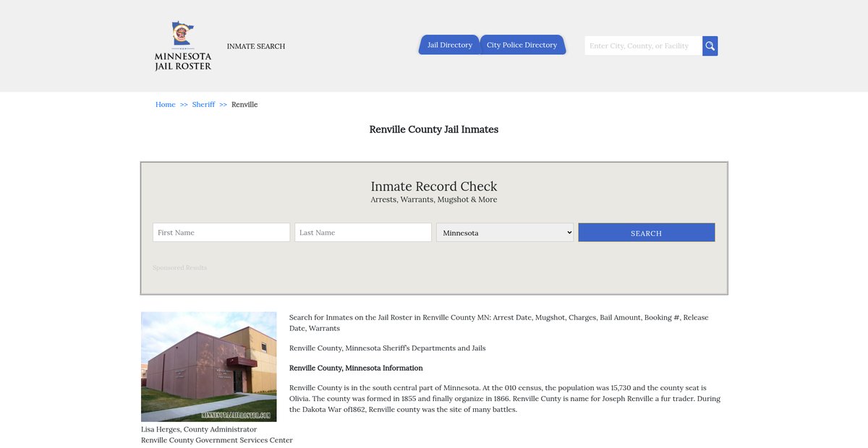Click the Minnesota Jail Roster logo

(183, 46)
